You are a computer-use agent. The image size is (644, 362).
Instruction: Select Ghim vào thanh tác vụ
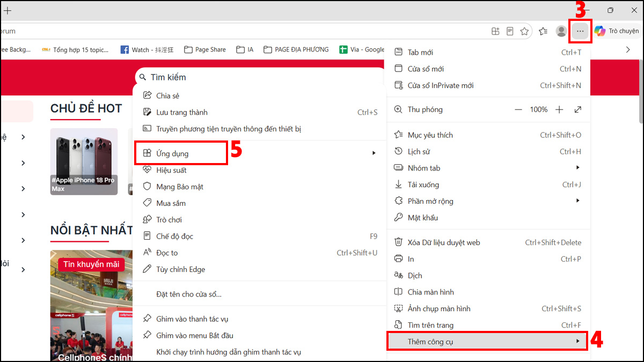[x=260, y=319]
